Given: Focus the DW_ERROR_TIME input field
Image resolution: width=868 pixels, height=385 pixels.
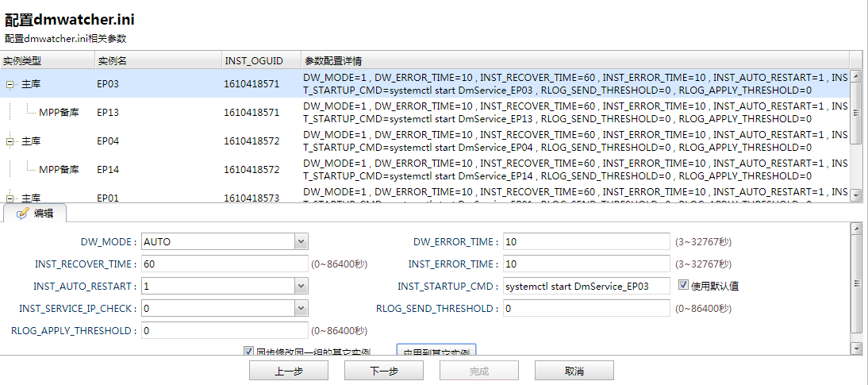Looking at the screenshot, I should (x=586, y=241).
